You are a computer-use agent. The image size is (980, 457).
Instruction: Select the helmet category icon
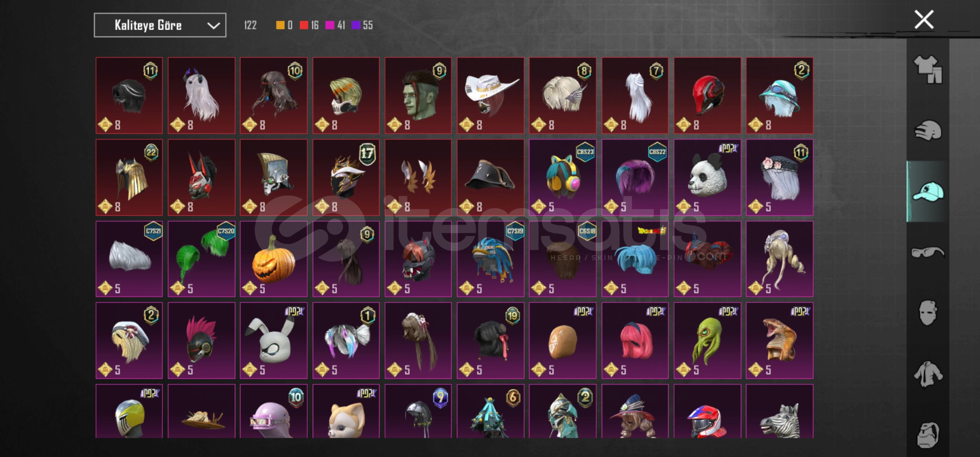928,130
